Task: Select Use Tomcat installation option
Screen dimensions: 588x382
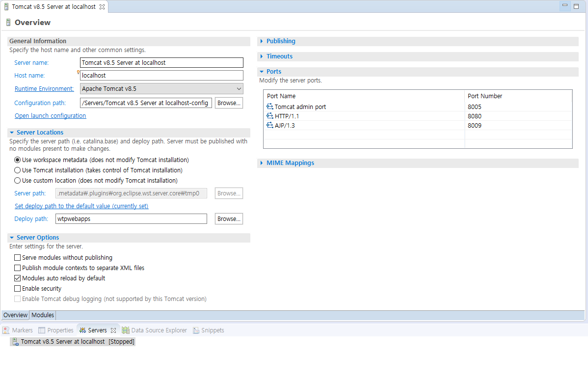Action: 17,170
